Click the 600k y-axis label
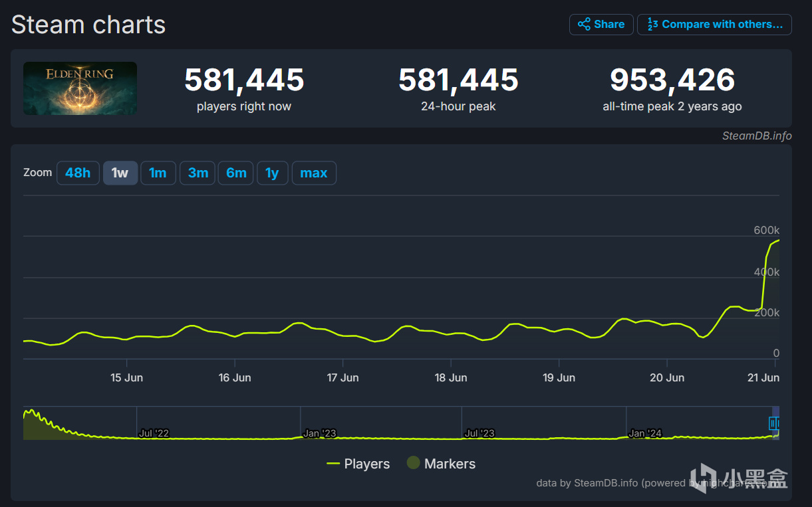Screen dimensions: 812x507 (766, 230)
